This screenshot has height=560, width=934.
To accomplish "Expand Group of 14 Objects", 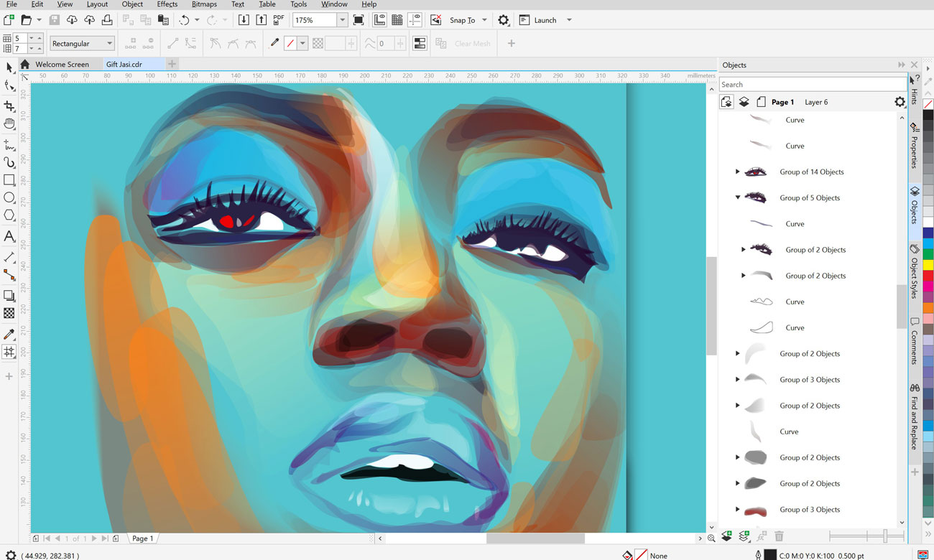I will coord(737,172).
